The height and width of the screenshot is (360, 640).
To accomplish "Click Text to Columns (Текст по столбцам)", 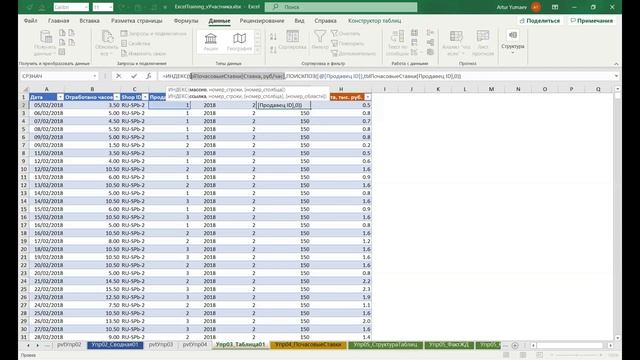I will [397, 42].
